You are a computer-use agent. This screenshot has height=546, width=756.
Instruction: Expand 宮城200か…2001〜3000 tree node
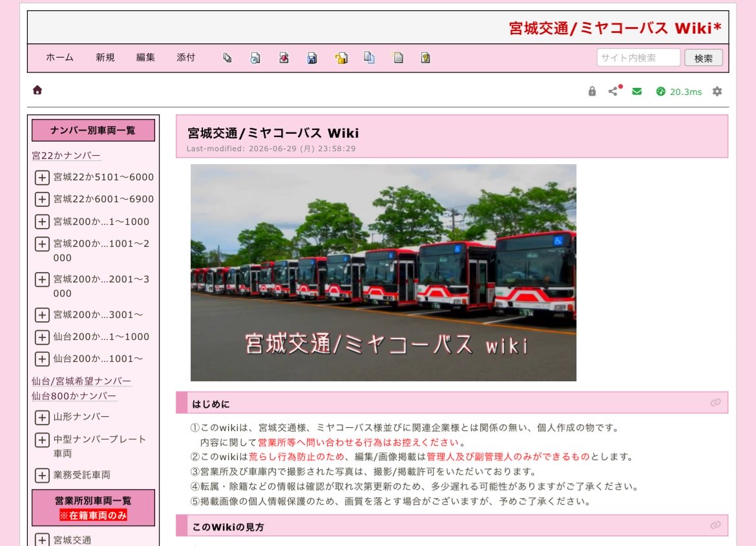(x=42, y=279)
